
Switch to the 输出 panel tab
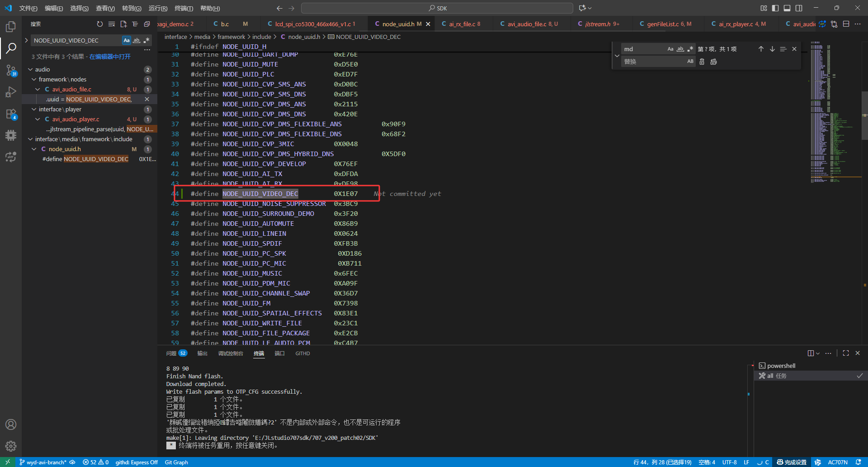[202, 353]
